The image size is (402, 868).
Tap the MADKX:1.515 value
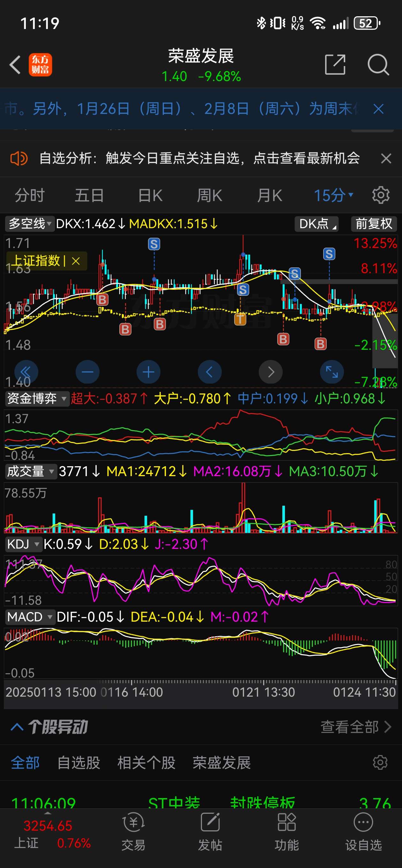coord(174,224)
